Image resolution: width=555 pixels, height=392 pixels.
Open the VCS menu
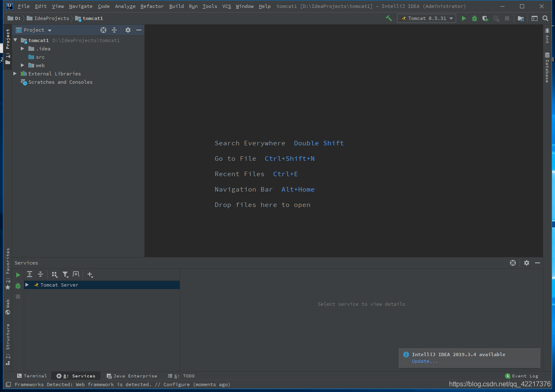pyautogui.click(x=226, y=6)
